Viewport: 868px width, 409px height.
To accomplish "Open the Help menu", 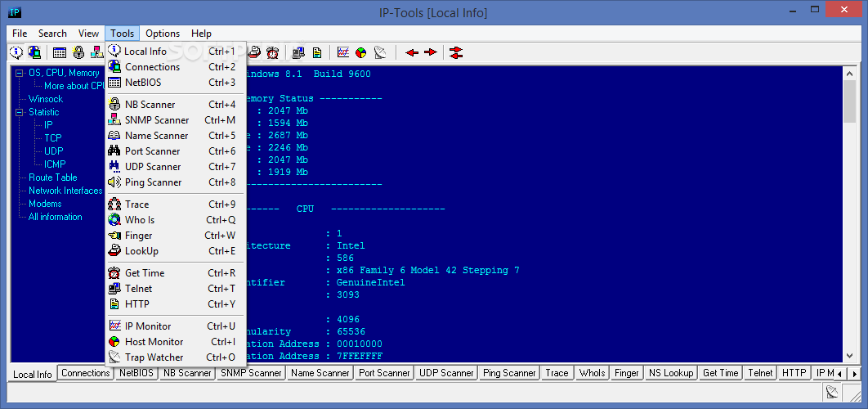I will pyautogui.click(x=202, y=34).
